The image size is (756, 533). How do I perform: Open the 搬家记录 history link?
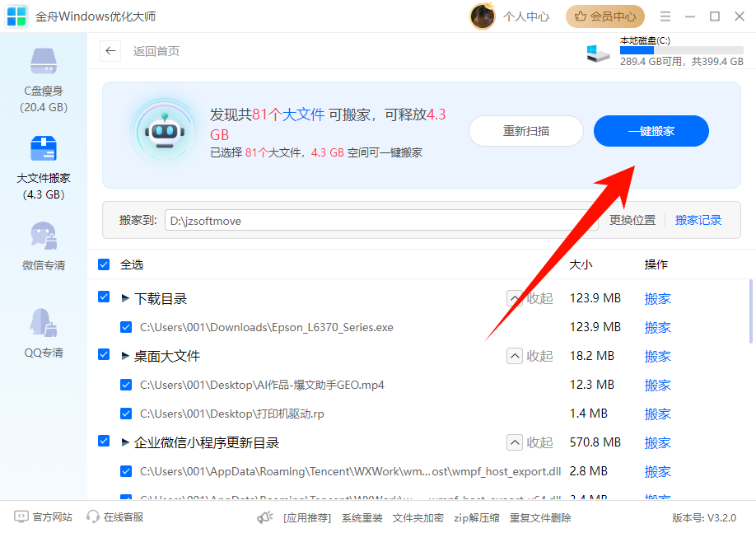pos(698,220)
